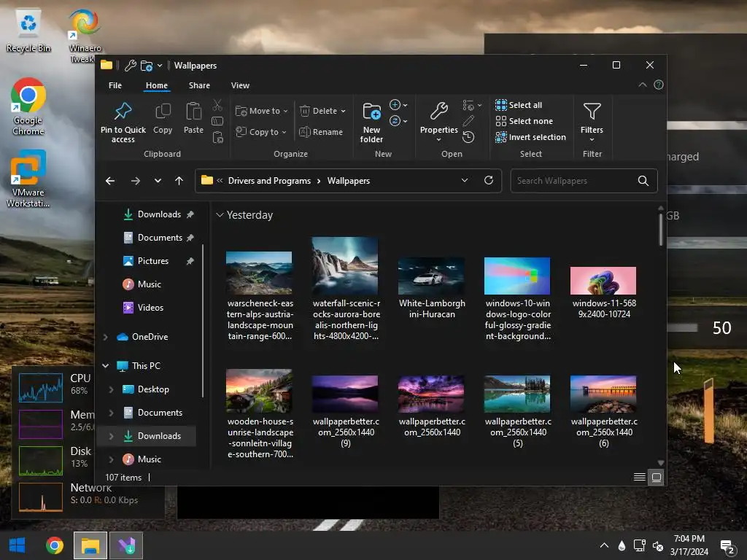Viewport: 747px width, 560px height.
Task: Show hidden tray icons chevron
Action: pyautogui.click(x=604, y=545)
